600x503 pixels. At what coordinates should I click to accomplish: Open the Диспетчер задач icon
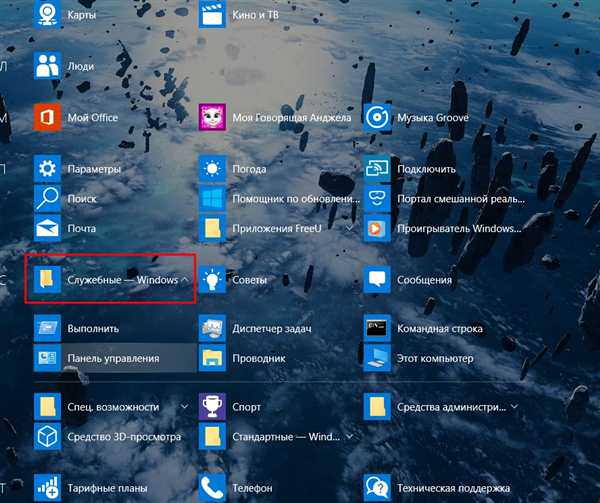pyautogui.click(x=212, y=328)
